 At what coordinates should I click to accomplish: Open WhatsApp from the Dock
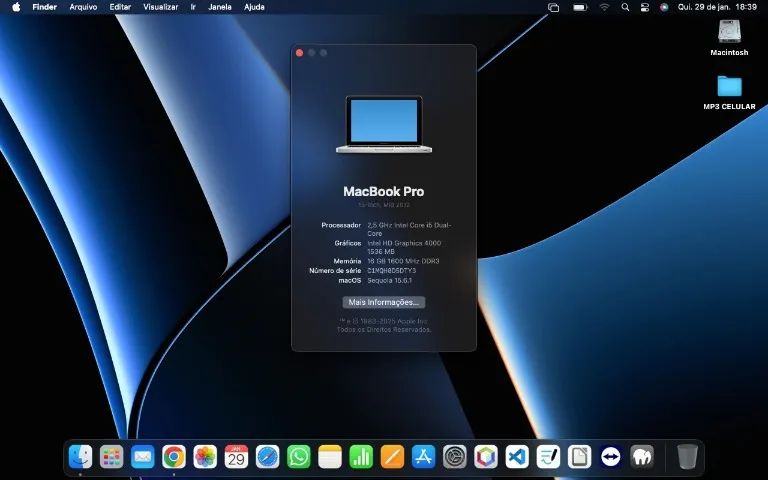[299, 457]
